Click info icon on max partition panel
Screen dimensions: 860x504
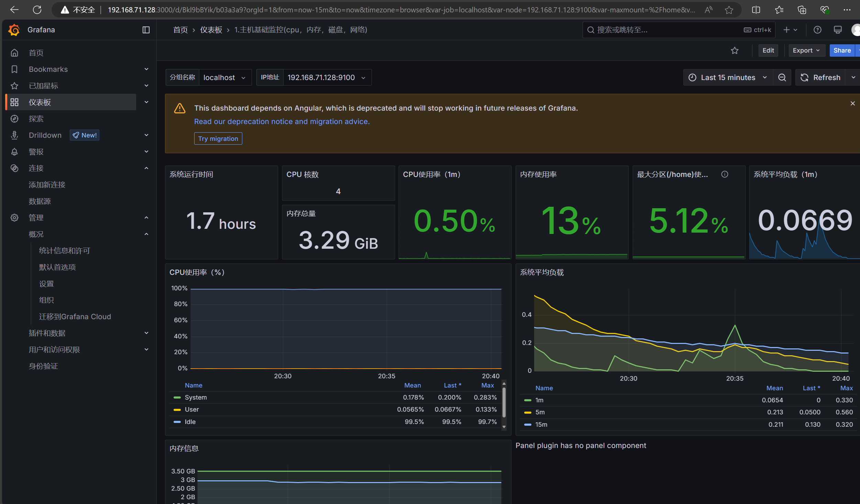pos(725,174)
